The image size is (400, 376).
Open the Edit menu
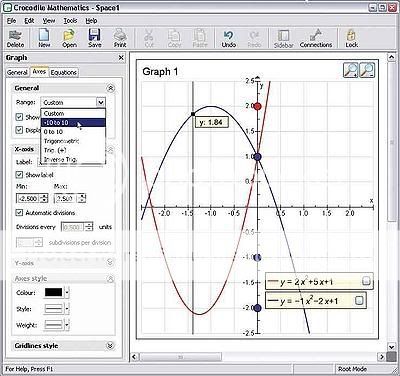tap(29, 21)
